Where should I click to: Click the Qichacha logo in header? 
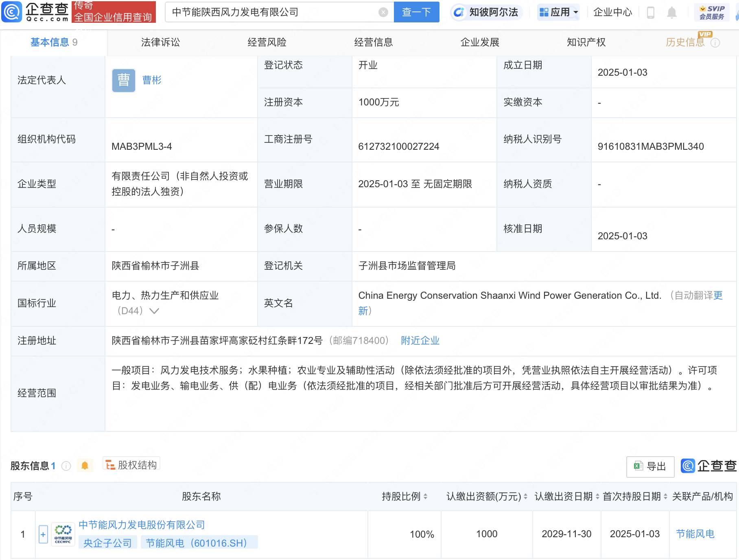[36, 11]
